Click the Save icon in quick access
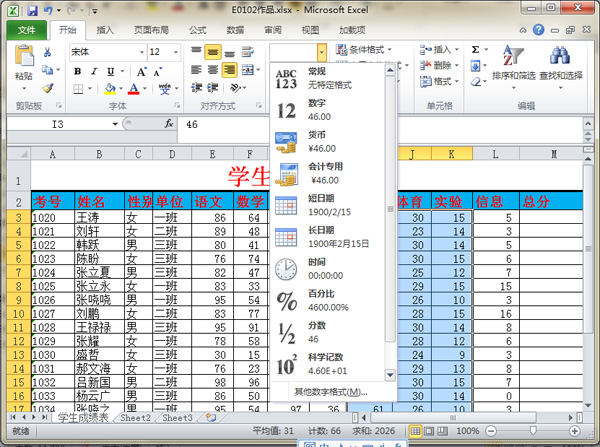 point(32,10)
